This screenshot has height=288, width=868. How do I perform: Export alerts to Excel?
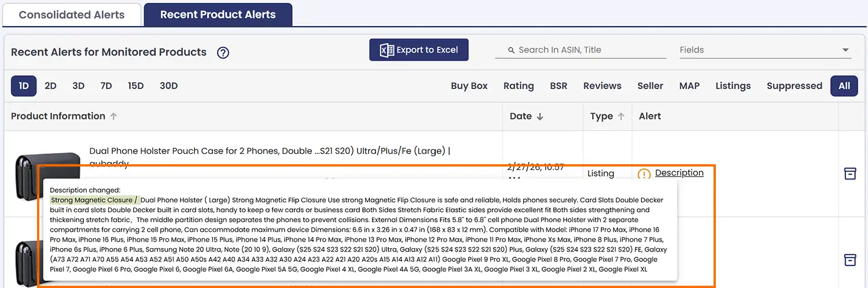(x=419, y=50)
